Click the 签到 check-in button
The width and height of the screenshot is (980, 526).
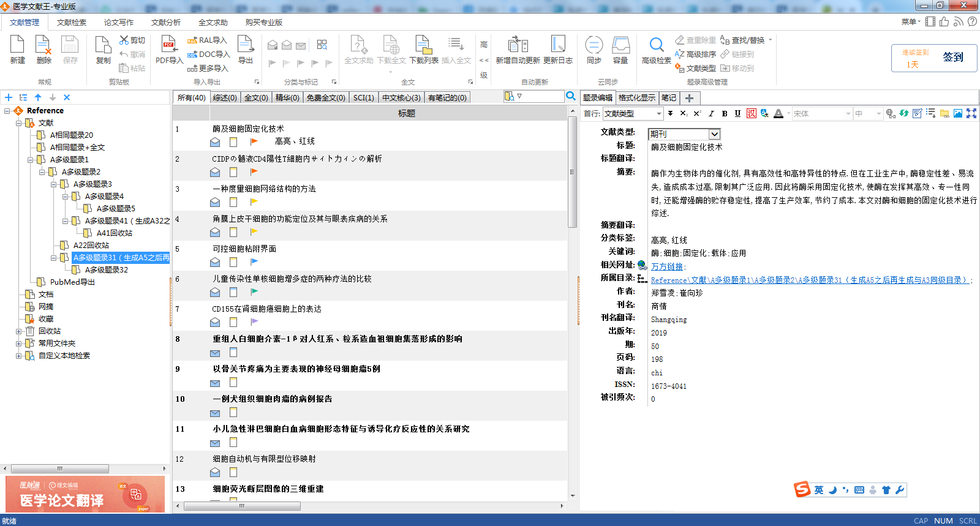click(x=952, y=58)
